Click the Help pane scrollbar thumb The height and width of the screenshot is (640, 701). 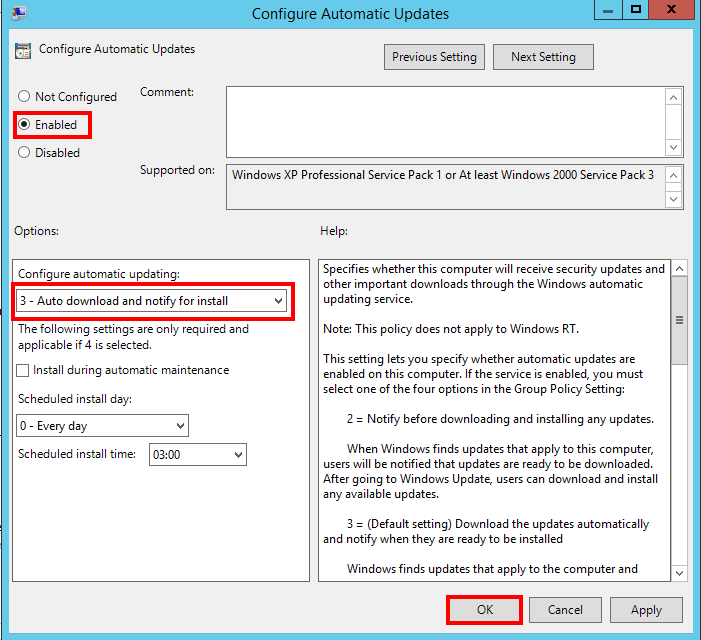(680, 320)
